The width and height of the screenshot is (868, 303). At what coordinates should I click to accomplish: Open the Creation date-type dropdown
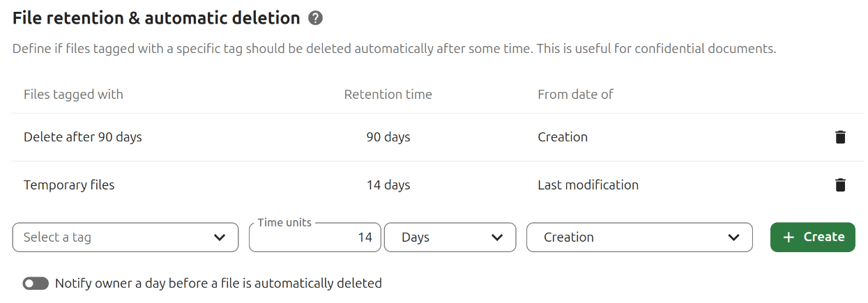639,238
